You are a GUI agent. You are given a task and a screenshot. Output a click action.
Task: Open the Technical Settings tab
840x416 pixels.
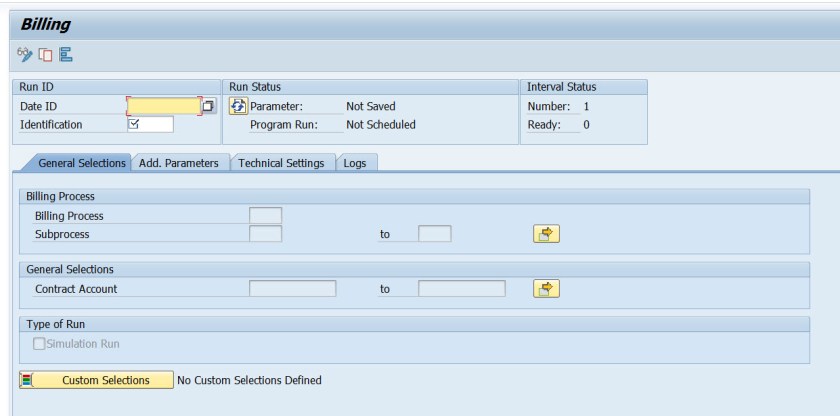pos(281,163)
